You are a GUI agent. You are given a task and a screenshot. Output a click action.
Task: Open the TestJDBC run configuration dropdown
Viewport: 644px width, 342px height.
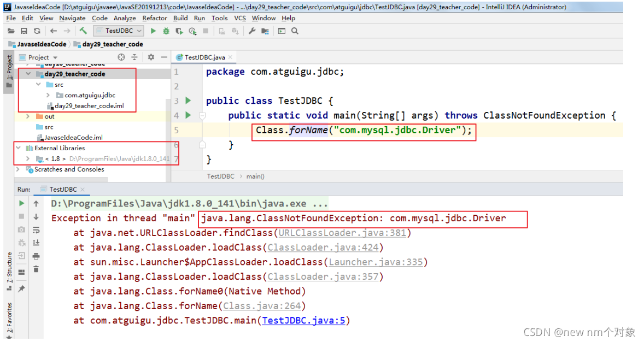[118, 31]
